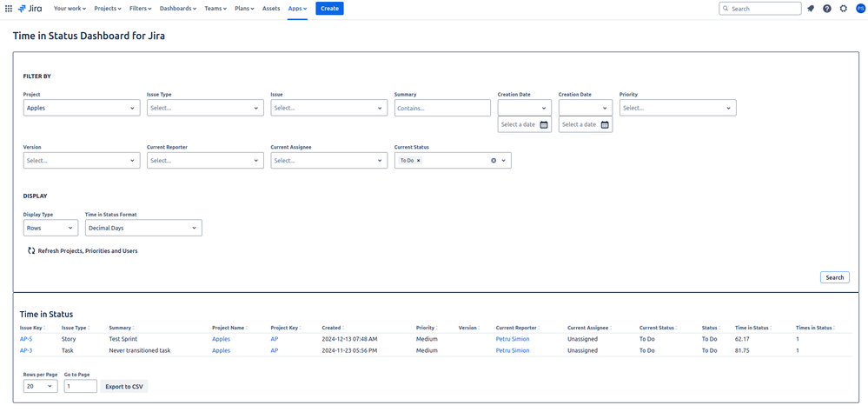Open the Plans menu
The height and width of the screenshot is (412, 868).
(243, 9)
